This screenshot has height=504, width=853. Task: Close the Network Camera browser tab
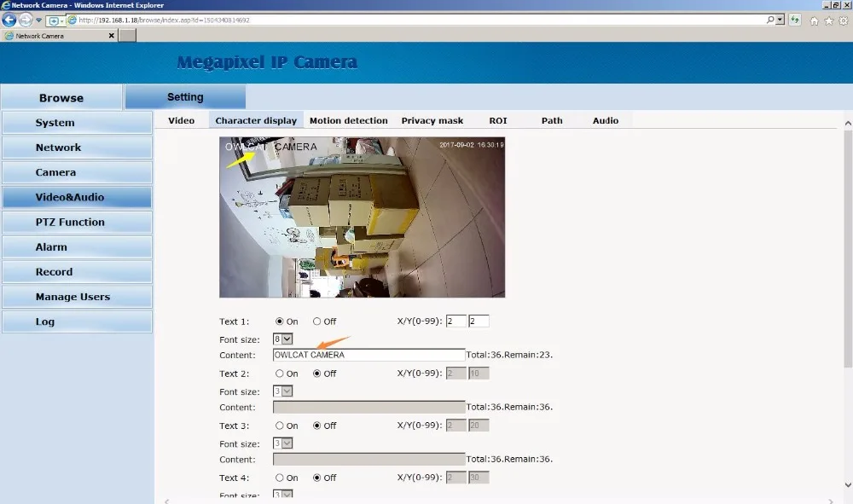tap(112, 35)
